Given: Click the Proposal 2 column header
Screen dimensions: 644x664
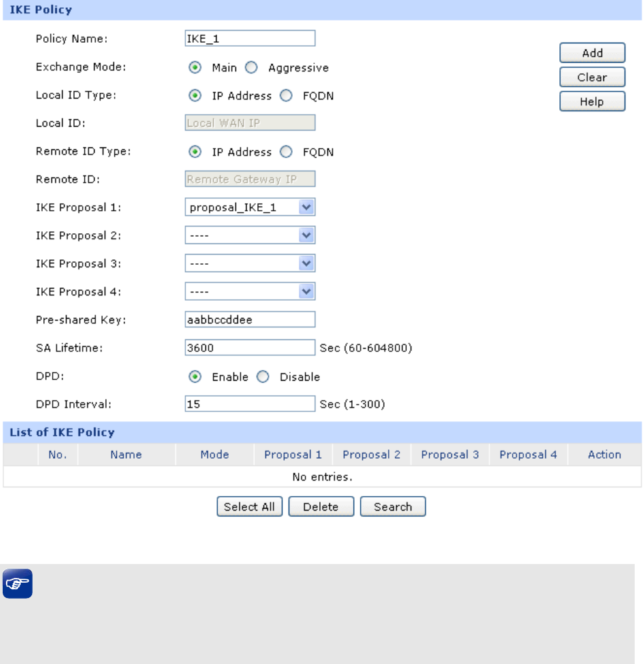Looking at the screenshot, I should click(x=371, y=455).
